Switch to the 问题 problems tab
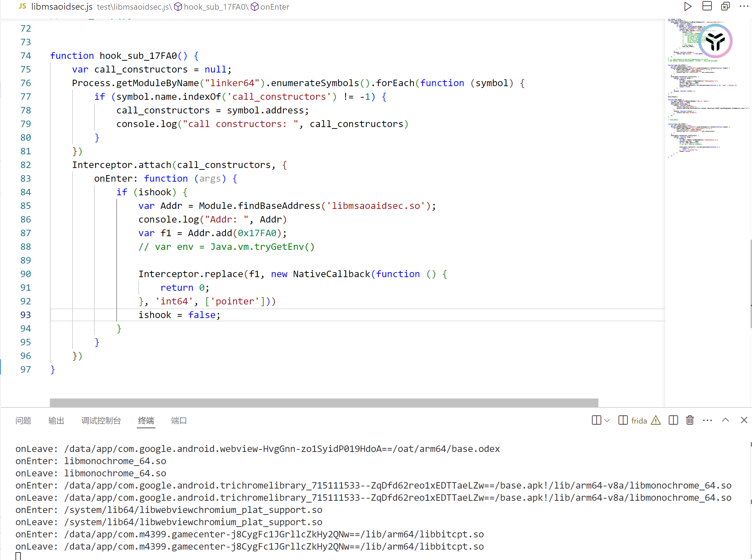752x560 pixels. (23, 420)
